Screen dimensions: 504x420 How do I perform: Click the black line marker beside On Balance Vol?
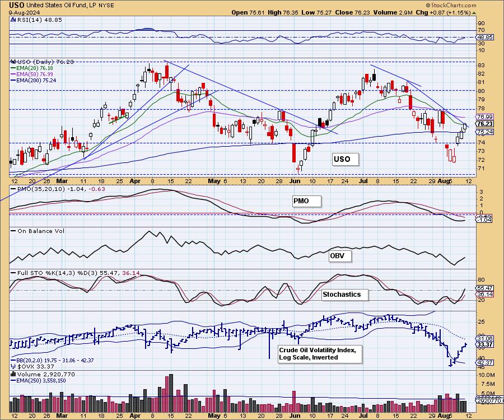point(13,231)
